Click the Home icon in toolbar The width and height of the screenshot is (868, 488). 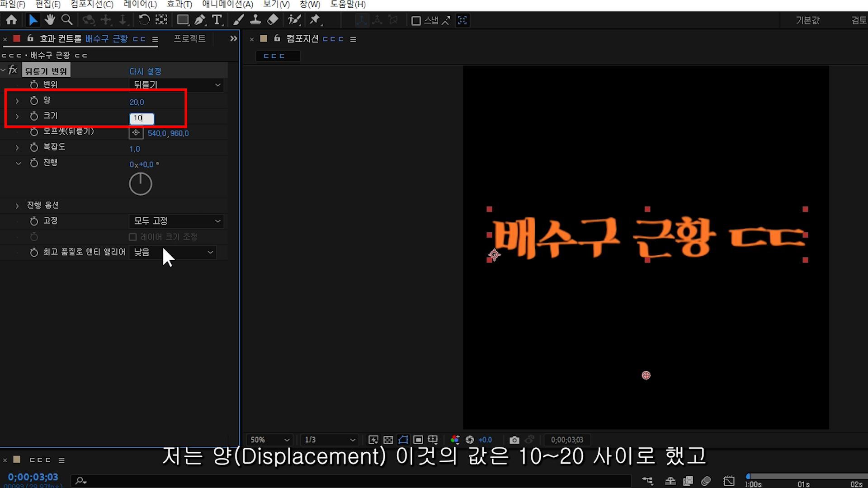[x=12, y=20]
